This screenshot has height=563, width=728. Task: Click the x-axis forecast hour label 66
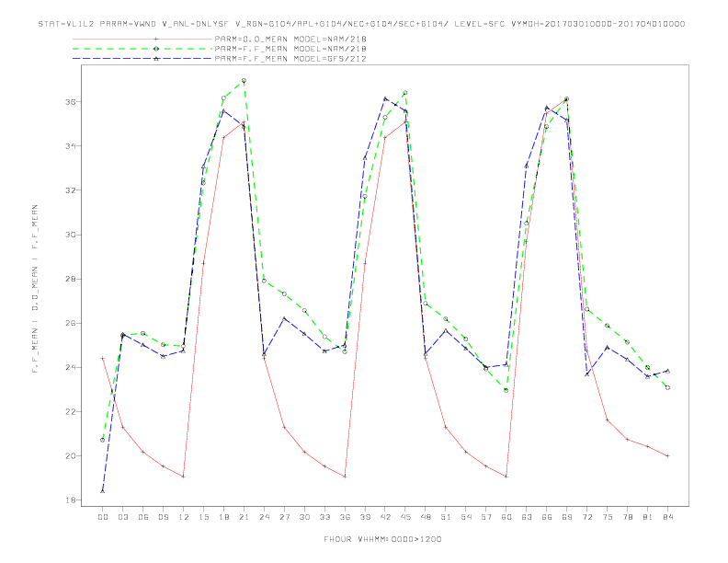[x=547, y=517]
